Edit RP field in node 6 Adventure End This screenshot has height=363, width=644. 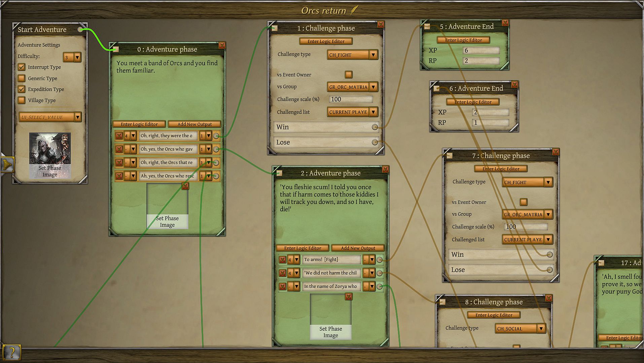point(491,123)
